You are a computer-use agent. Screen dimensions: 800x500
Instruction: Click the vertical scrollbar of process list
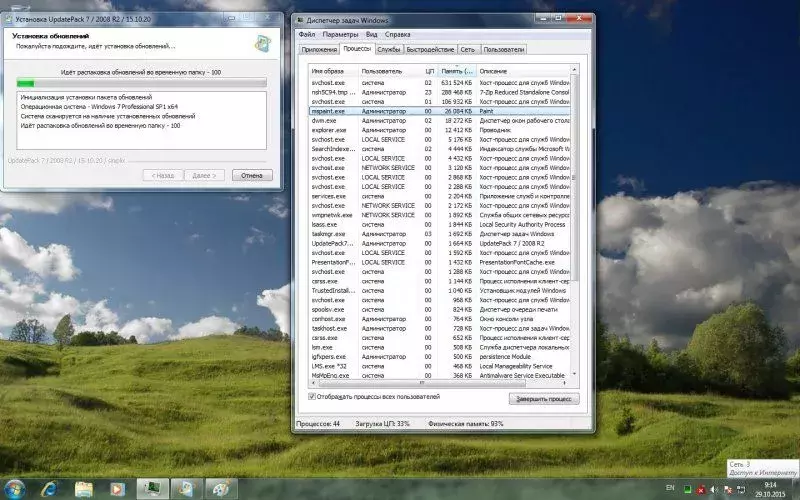574,178
